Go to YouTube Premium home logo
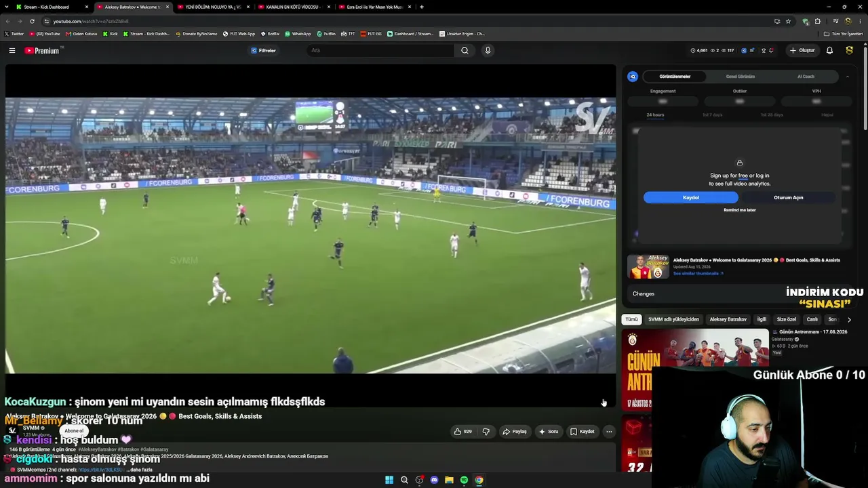868x488 pixels. [42, 51]
